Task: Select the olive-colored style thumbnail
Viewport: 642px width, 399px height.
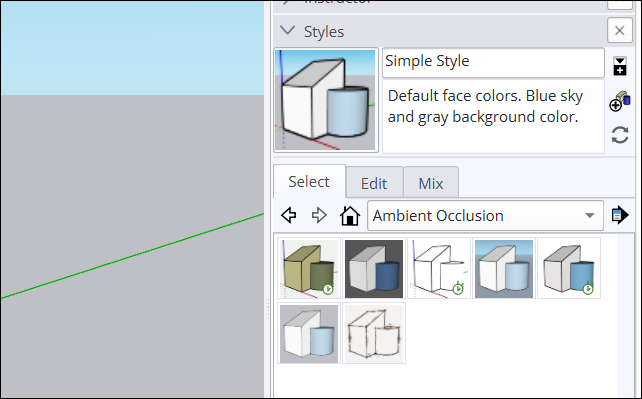Action: click(x=309, y=268)
